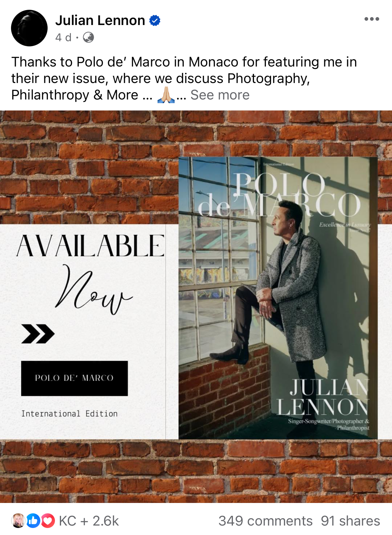Open the reacting user's small avatar
Viewport: 392px width, 535px height.
click(x=18, y=521)
